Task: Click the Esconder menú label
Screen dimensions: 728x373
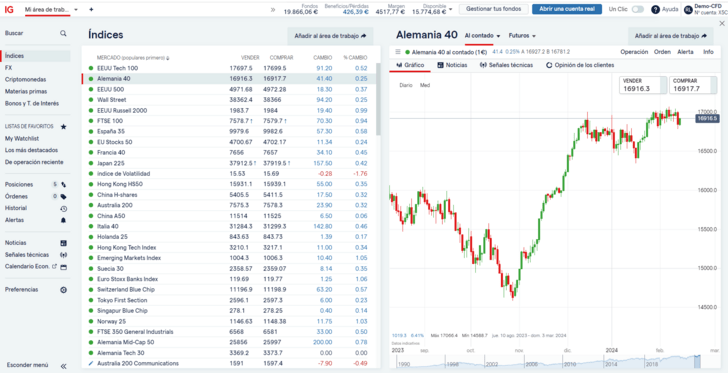Action: tap(27, 366)
